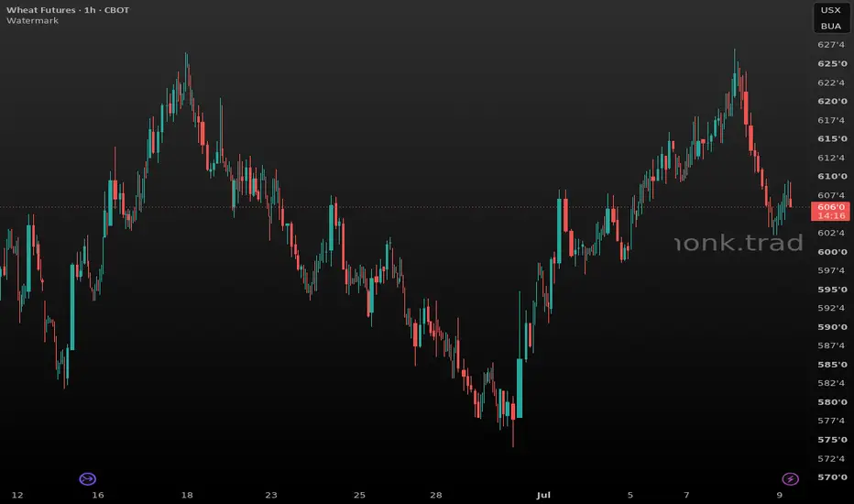Click the 23 date label on time axis
The width and height of the screenshot is (854, 504).
[271, 495]
